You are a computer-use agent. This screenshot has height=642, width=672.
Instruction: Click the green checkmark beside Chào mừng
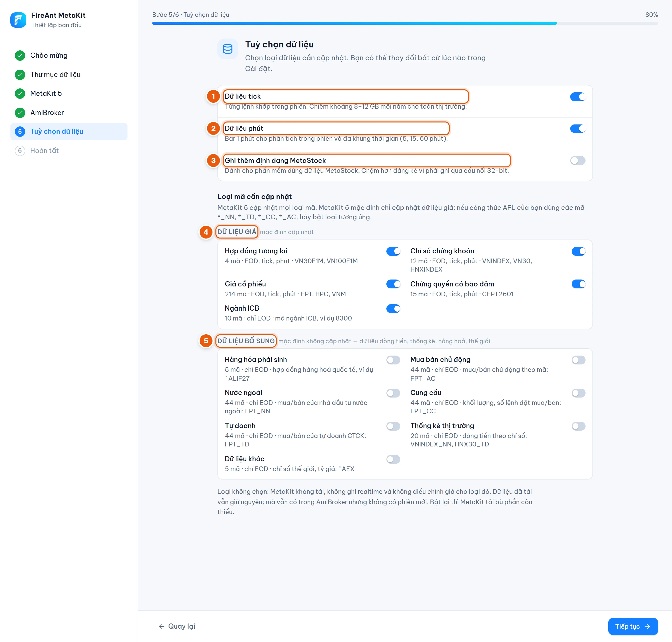[x=20, y=56]
